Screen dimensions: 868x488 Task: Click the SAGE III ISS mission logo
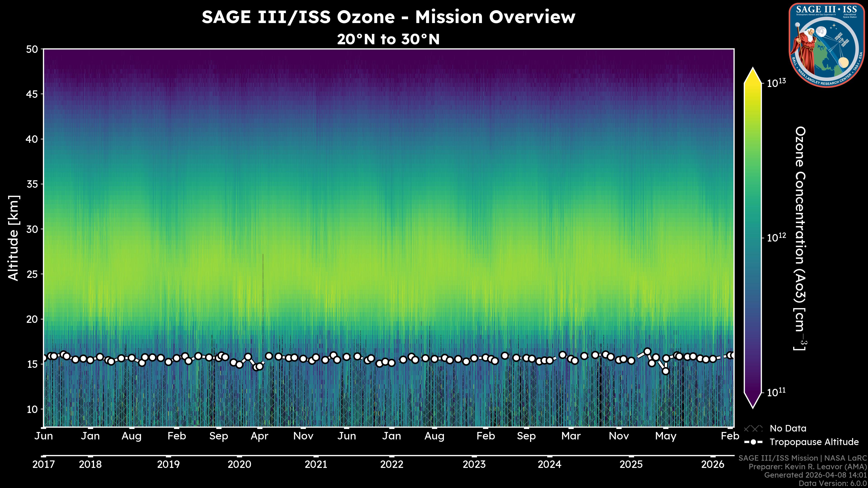point(827,45)
